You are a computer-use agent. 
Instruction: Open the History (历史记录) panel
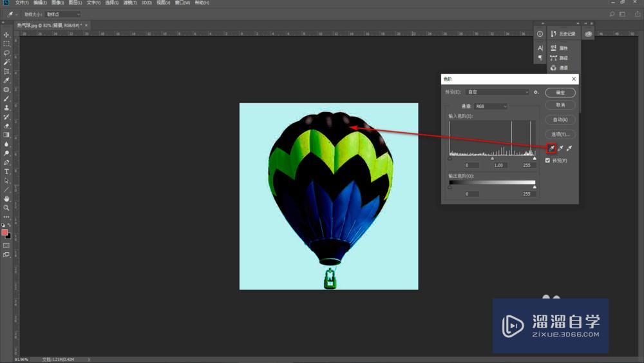(562, 34)
